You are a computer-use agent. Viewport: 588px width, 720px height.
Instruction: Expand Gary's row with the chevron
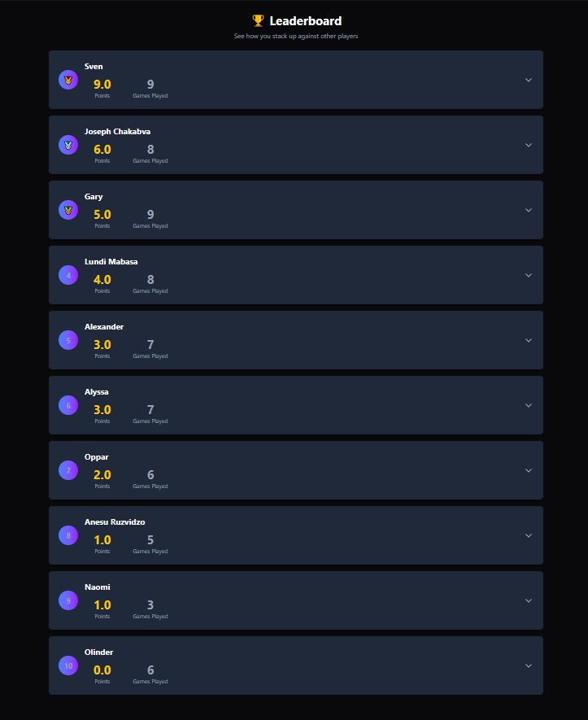coord(529,211)
